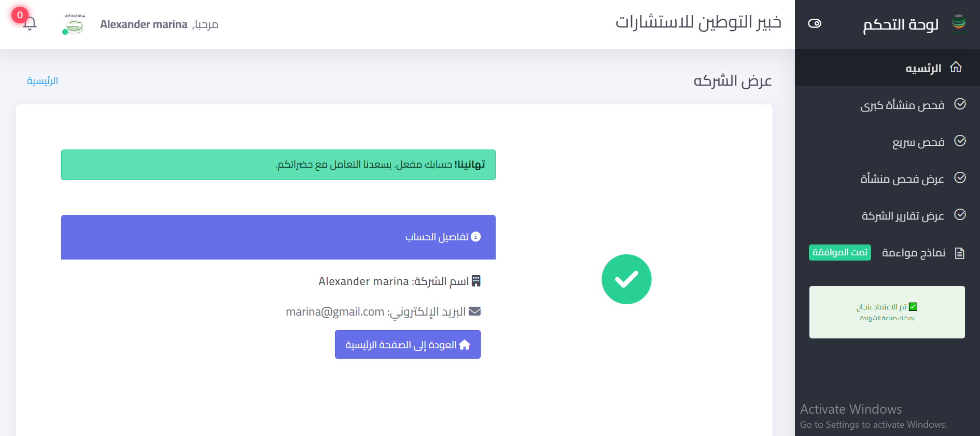Click the large green success checkmark icon
This screenshot has width=980, height=436.
point(626,279)
